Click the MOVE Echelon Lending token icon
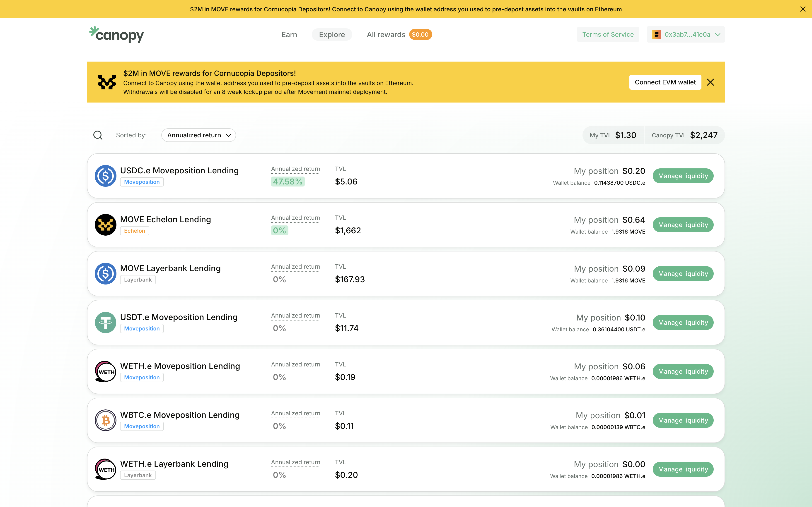The width and height of the screenshot is (812, 507). pyautogui.click(x=105, y=225)
